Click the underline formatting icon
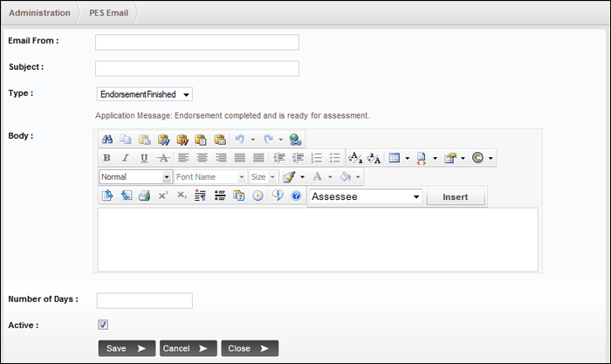 (x=144, y=158)
